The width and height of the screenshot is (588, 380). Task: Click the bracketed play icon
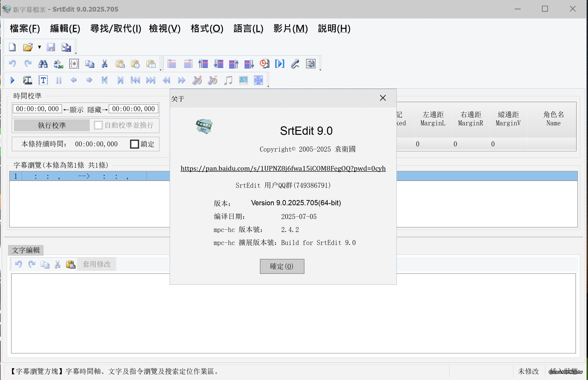[280, 64]
